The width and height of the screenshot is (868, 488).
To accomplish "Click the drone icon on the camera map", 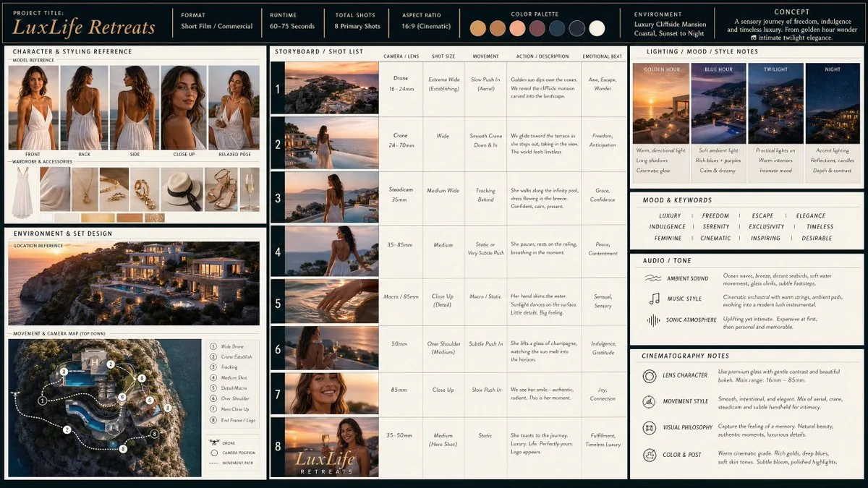I will (x=16, y=395).
